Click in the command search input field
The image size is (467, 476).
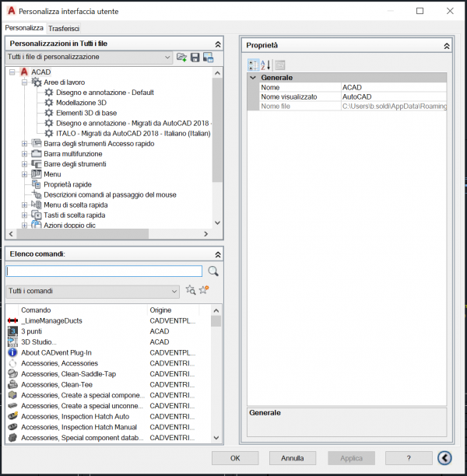[104, 271]
